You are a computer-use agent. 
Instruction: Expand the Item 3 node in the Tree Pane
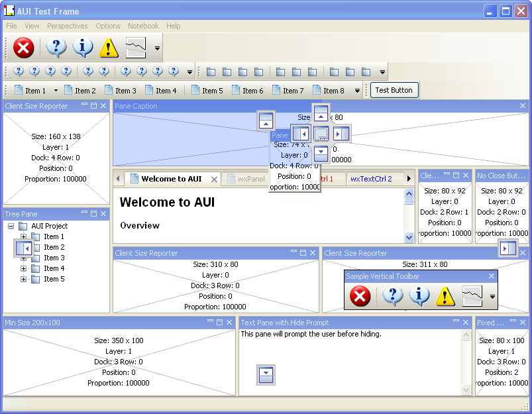(x=23, y=258)
